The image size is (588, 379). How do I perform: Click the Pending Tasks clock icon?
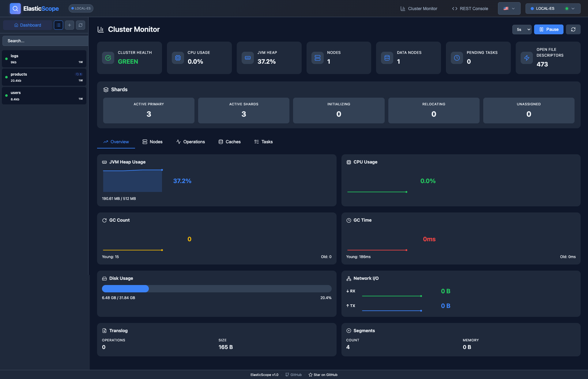point(457,58)
